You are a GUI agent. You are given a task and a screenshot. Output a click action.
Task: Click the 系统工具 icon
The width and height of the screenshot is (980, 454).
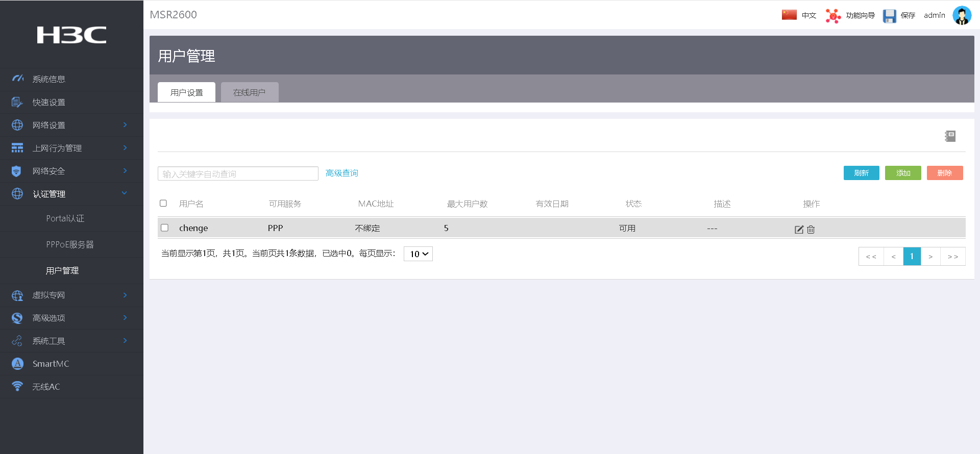[x=17, y=341]
